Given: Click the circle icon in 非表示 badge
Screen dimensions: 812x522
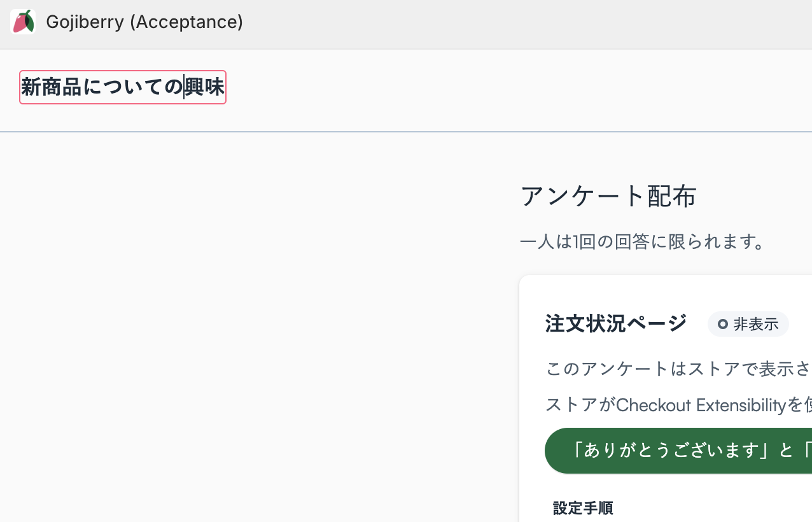Looking at the screenshot, I should click(722, 325).
